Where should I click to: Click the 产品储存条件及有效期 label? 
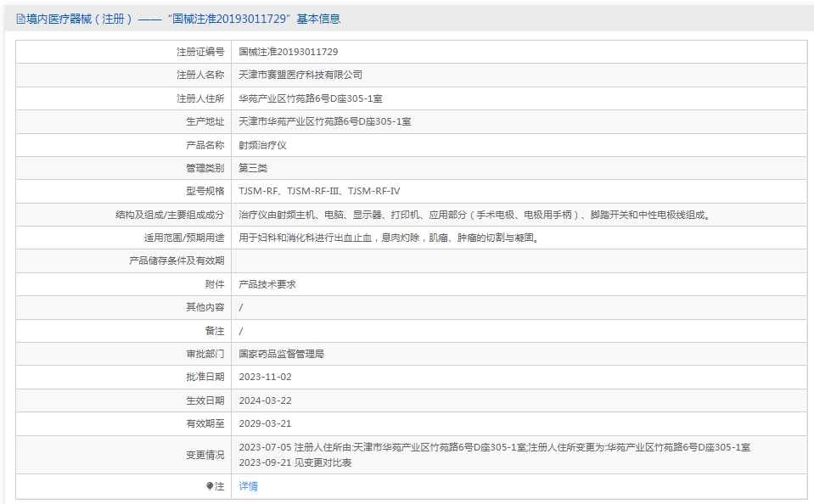(177, 260)
